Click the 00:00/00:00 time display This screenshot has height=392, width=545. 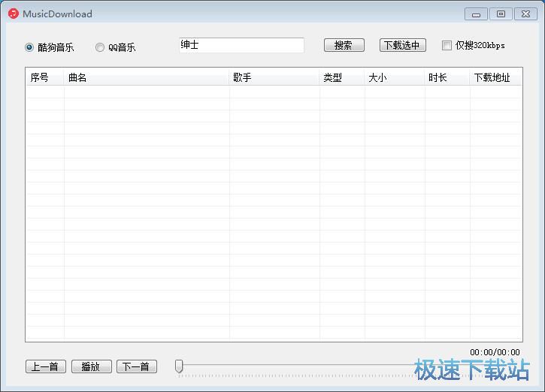[495, 352]
